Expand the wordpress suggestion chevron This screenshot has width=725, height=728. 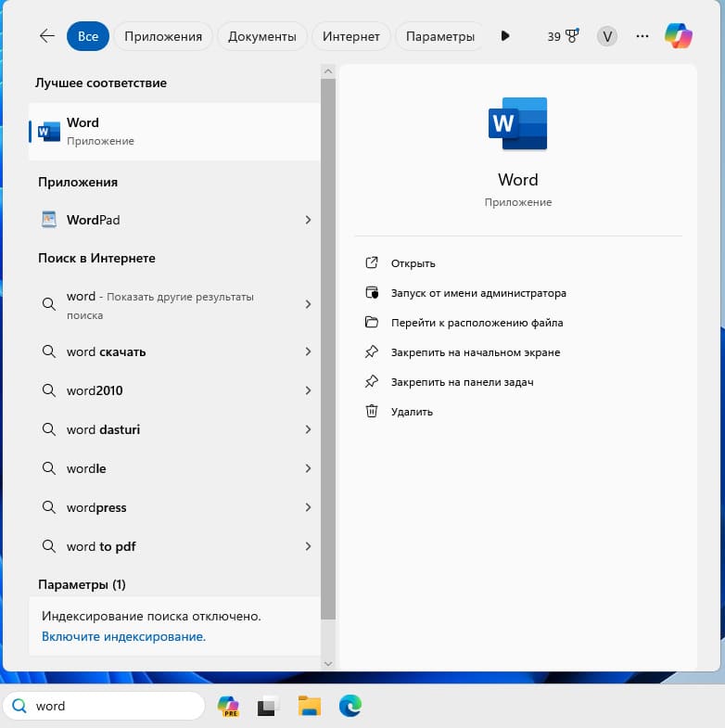click(308, 507)
